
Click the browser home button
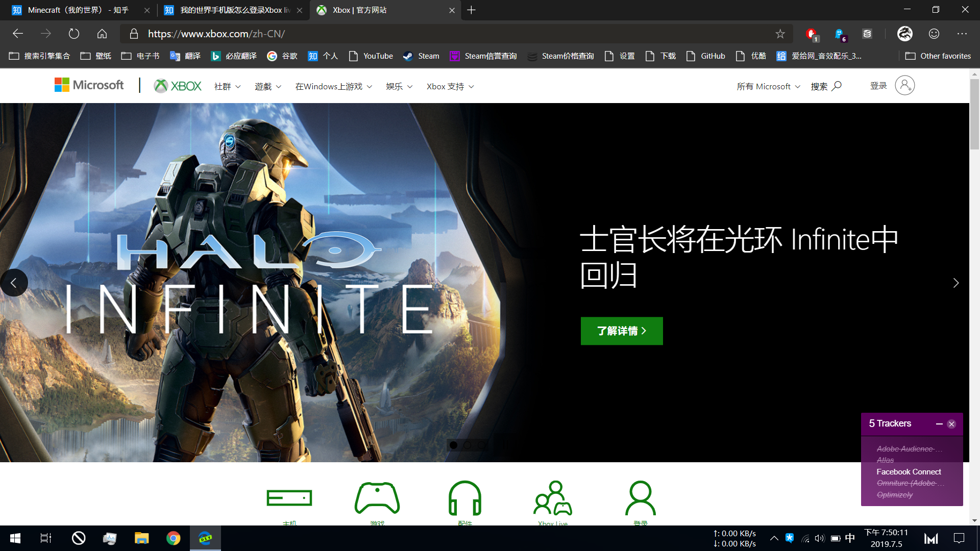[102, 34]
